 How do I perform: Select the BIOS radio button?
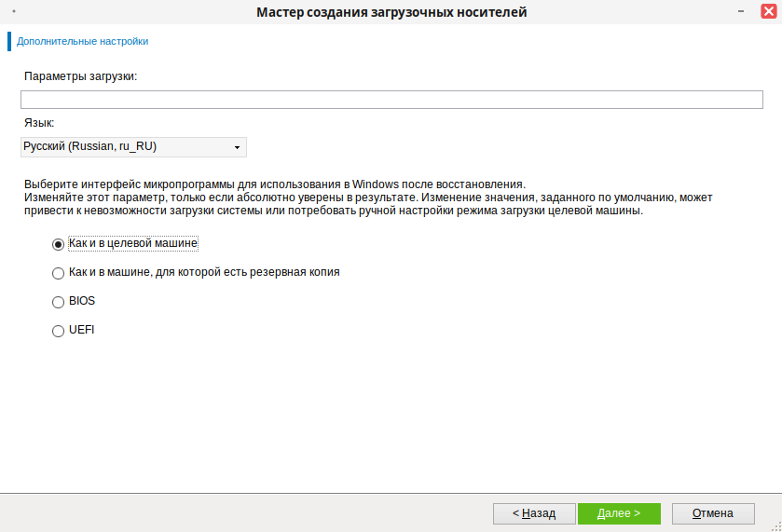click(58, 302)
